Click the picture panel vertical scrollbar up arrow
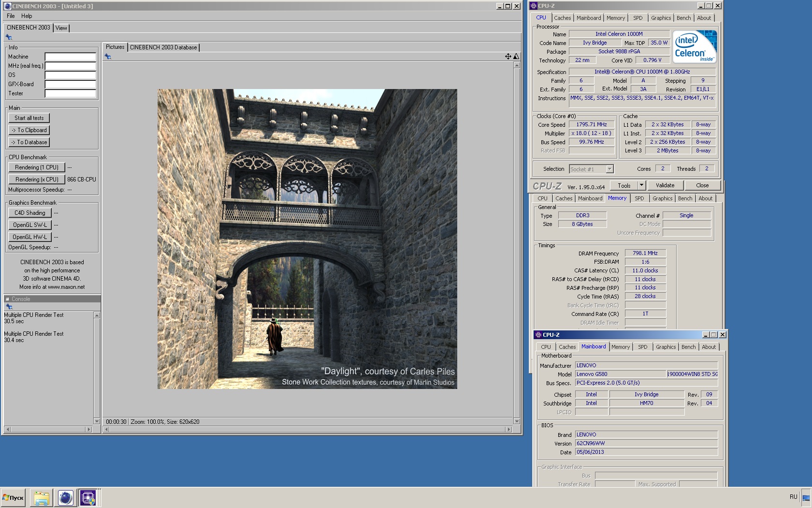Image resolution: width=812 pixels, height=508 pixels. (x=517, y=65)
